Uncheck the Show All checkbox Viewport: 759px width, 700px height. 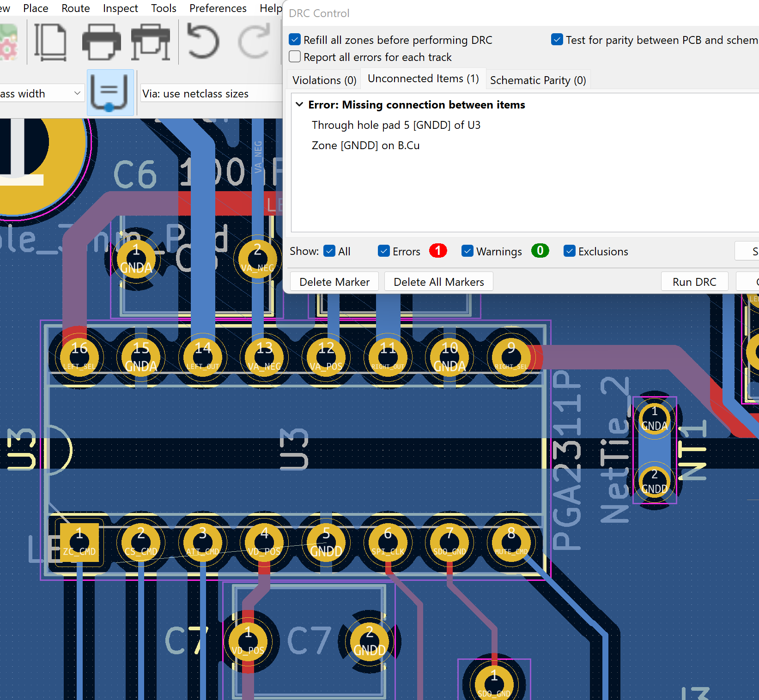(x=329, y=251)
